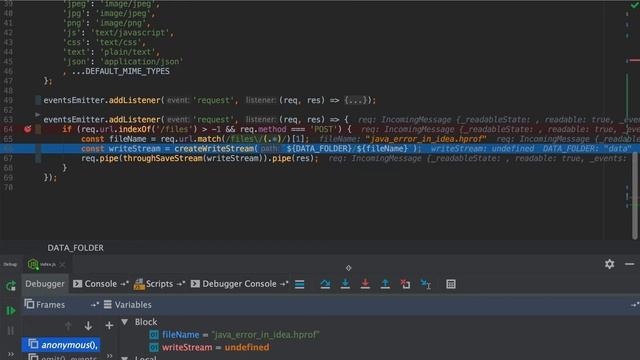Image resolution: width=640 pixels, height=360 pixels.
Task: Click ...DEFAULT_MIME_TYPES on line 46
Action: [120, 71]
